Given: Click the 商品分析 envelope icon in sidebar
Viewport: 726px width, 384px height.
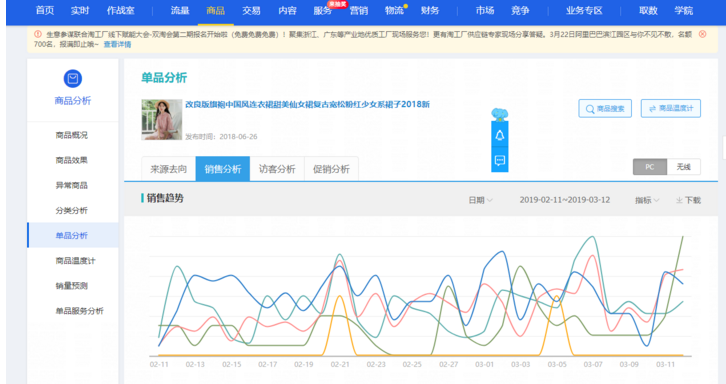Looking at the screenshot, I should click(73, 78).
